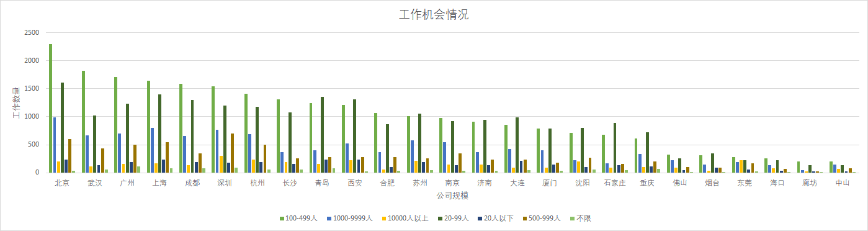The image size is (868, 231).
Task: Click the 20人以下 legend entry
Action: click(496, 219)
